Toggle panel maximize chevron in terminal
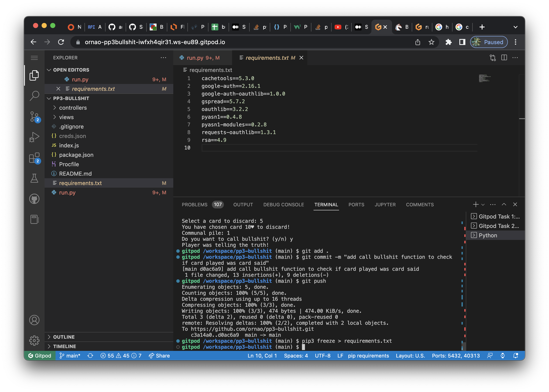549x392 pixels. [x=504, y=204]
